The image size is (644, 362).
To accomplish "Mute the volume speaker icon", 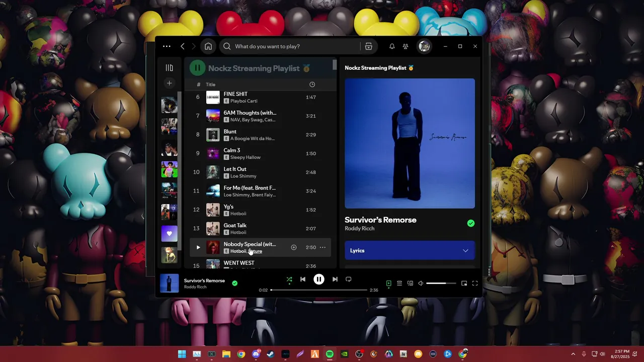I will pos(421,284).
